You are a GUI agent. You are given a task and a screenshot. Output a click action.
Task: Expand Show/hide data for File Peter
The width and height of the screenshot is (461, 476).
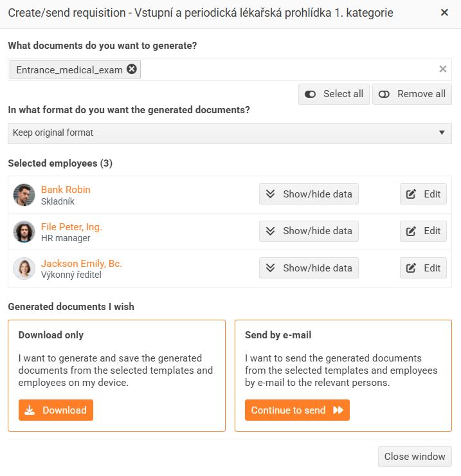coord(309,231)
